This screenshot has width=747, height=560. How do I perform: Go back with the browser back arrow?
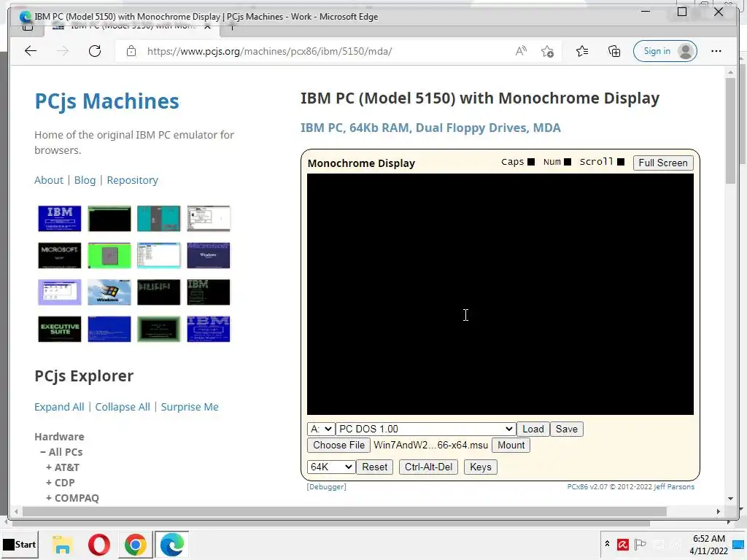(x=31, y=51)
